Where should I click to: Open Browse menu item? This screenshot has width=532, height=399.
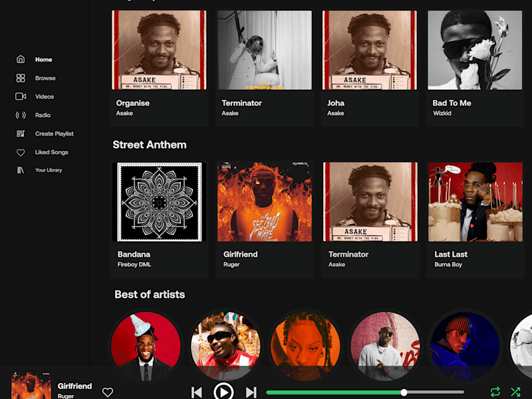click(45, 78)
